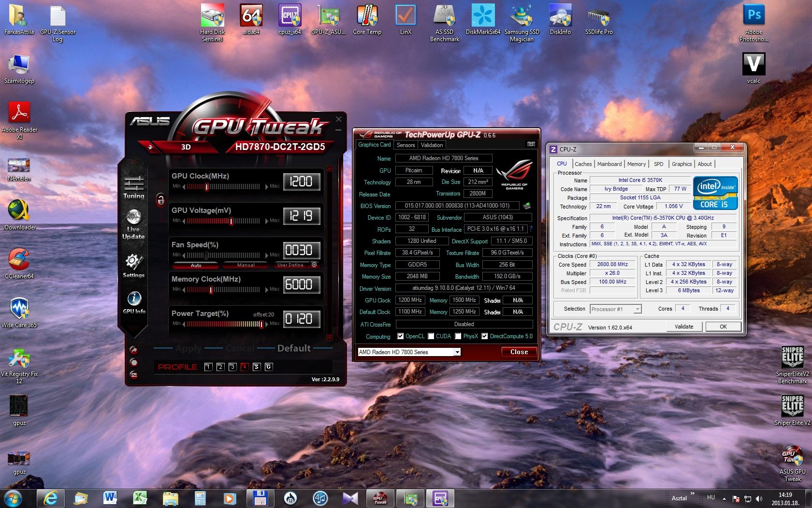The height and width of the screenshot is (508, 812).
Task: Click the Power Target slider track
Action: 223,324
